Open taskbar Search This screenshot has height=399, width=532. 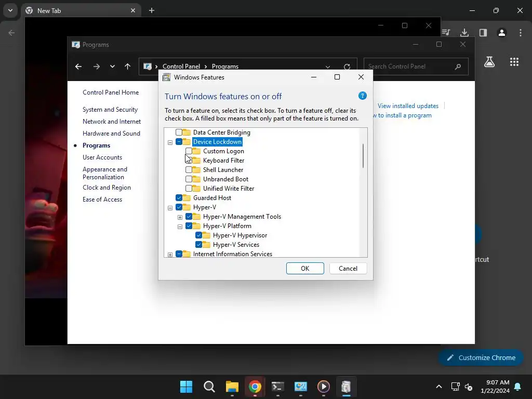pos(209,387)
